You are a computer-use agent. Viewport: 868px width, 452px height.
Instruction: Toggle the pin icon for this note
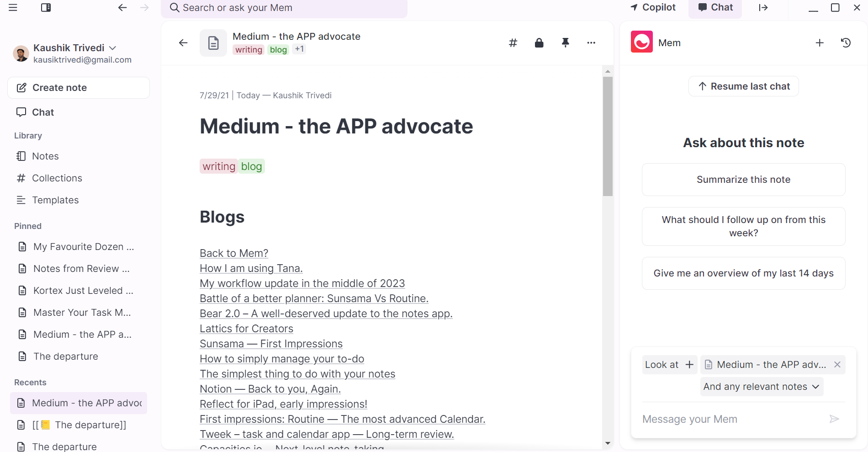coord(565,43)
